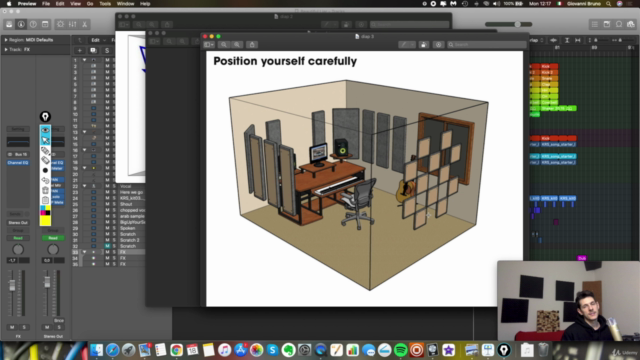The height and width of the screenshot is (360, 640).
Task: Pick the yellow color swatch in palette
Action: coord(45,220)
